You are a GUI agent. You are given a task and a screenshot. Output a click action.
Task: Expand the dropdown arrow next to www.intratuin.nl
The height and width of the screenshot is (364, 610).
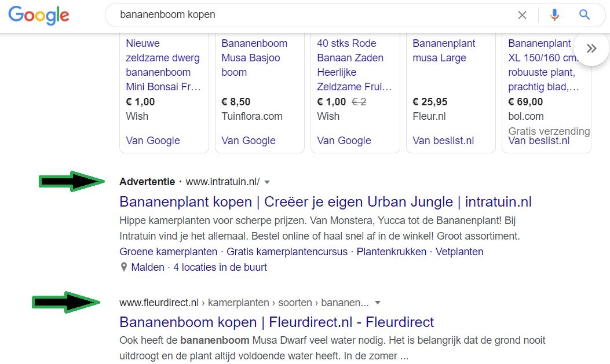267,182
